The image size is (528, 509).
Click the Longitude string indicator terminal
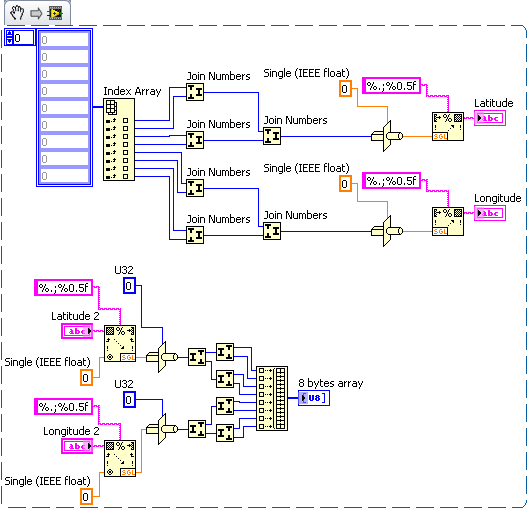click(490, 213)
